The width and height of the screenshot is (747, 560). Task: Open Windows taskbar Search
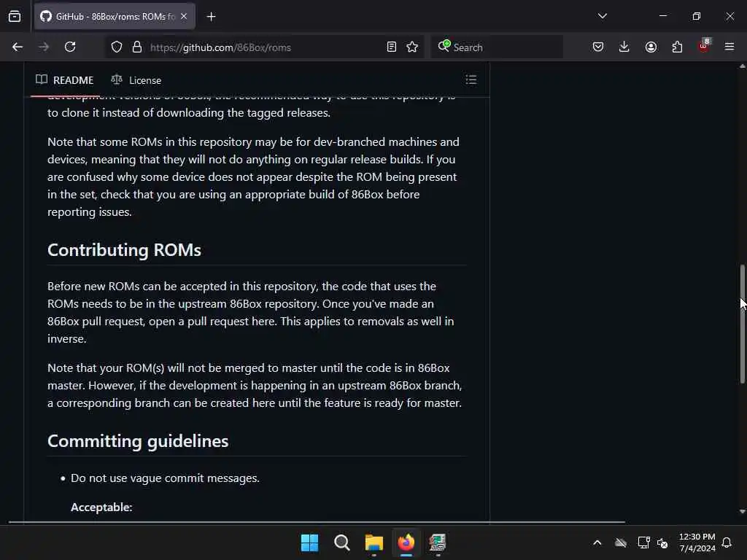(341, 542)
